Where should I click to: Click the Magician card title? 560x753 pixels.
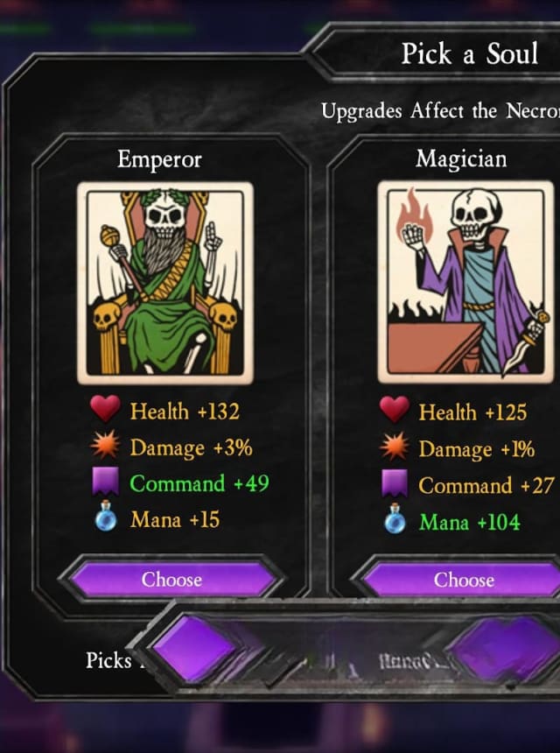click(x=461, y=158)
